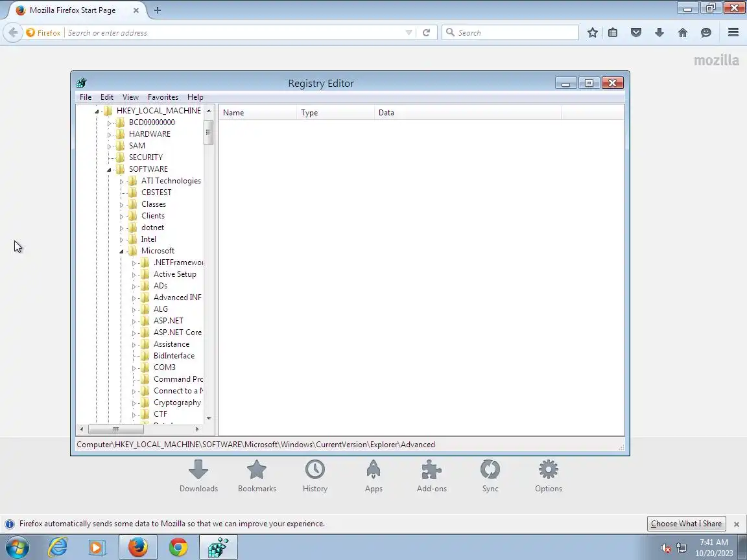Viewport: 747px width, 560px height.
Task: Expand the HARDWARE key
Action: [x=109, y=135]
